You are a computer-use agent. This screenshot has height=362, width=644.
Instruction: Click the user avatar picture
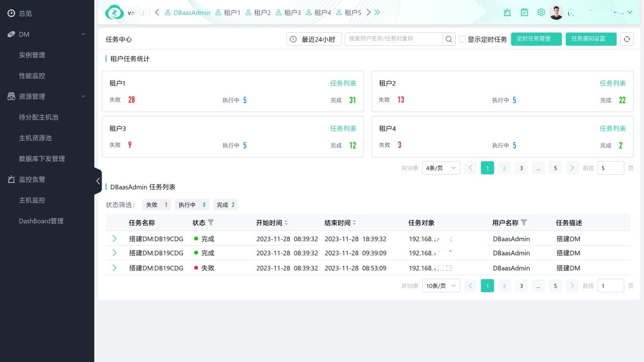[556, 13]
